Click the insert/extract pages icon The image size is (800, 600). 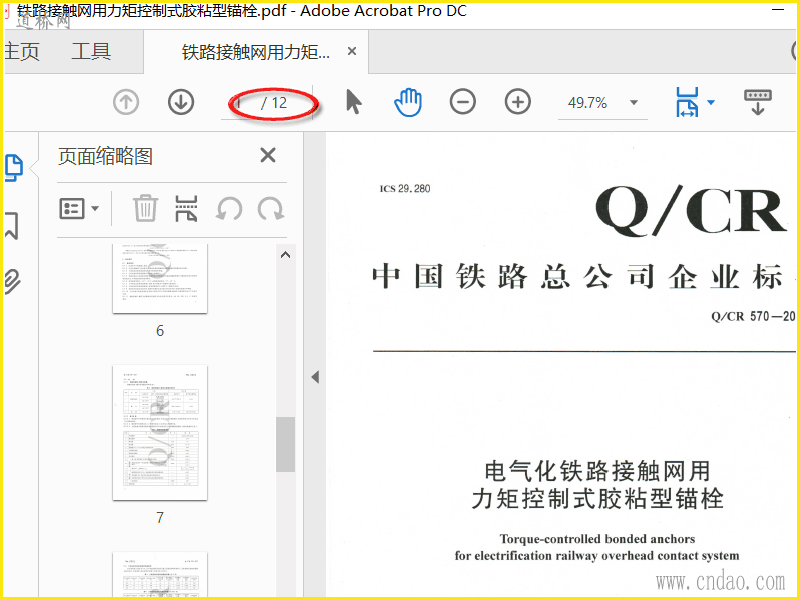[186, 209]
